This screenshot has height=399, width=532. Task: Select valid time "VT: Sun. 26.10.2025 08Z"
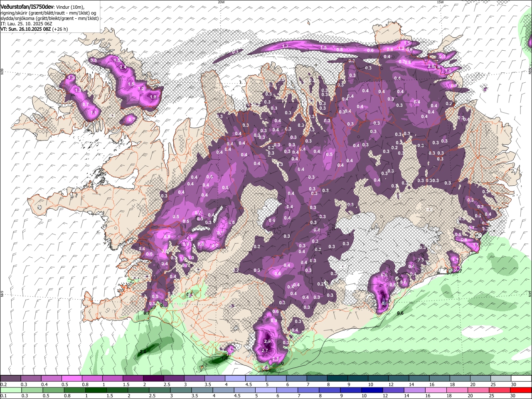click(26, 30)
